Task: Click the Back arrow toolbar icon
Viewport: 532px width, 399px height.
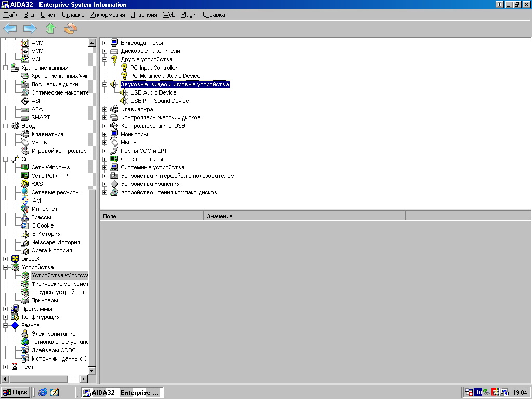Action: (10, 29)
